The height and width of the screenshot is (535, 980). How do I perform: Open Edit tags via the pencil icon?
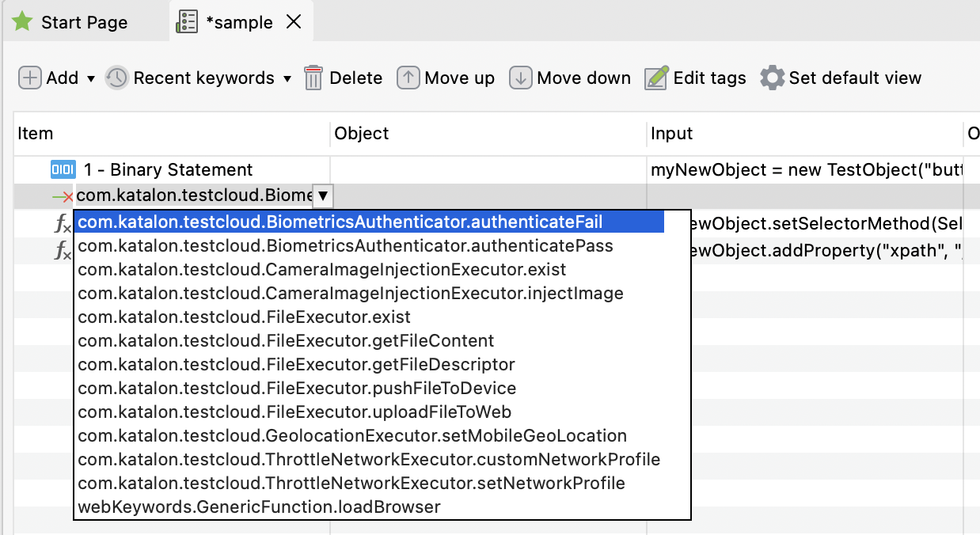[655, 78]
